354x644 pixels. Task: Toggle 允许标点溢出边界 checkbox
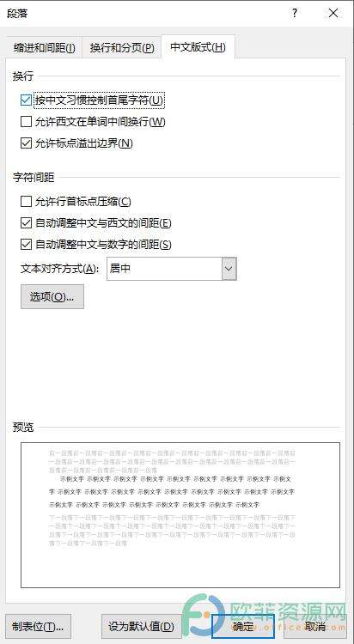pyautogui.click(x=26, y=143)
